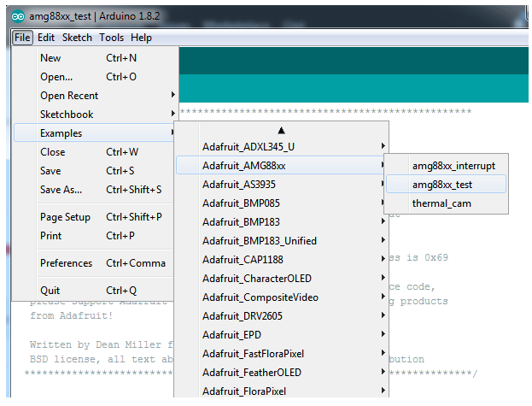This screenshot has height=406, width=532.
Task: Open Adafruit_FloraPixel examples entry
Action: [x=282, y=391]
